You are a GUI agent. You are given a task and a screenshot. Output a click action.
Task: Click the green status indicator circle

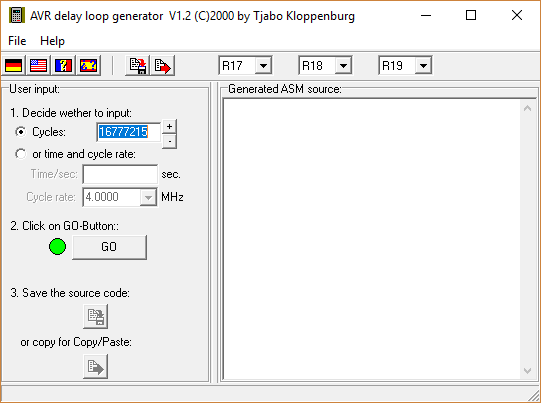[57, 247]
